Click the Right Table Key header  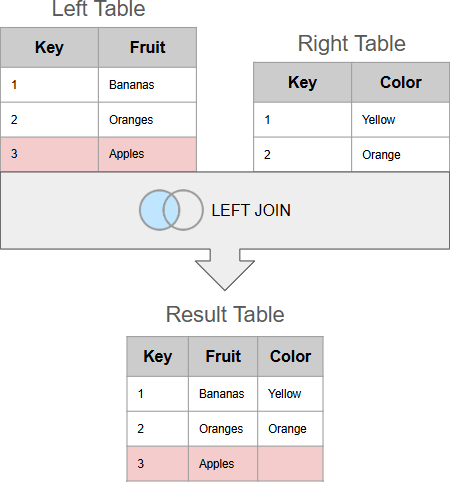tap(302, 82)
